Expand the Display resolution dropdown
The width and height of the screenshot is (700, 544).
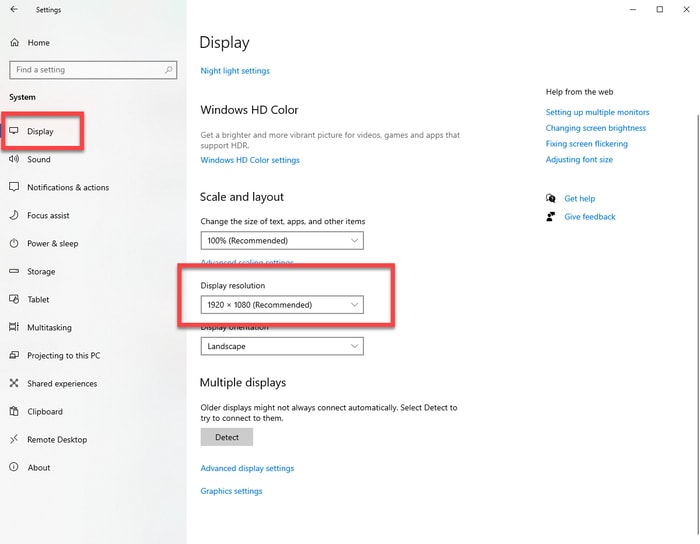tap(282, 305)
